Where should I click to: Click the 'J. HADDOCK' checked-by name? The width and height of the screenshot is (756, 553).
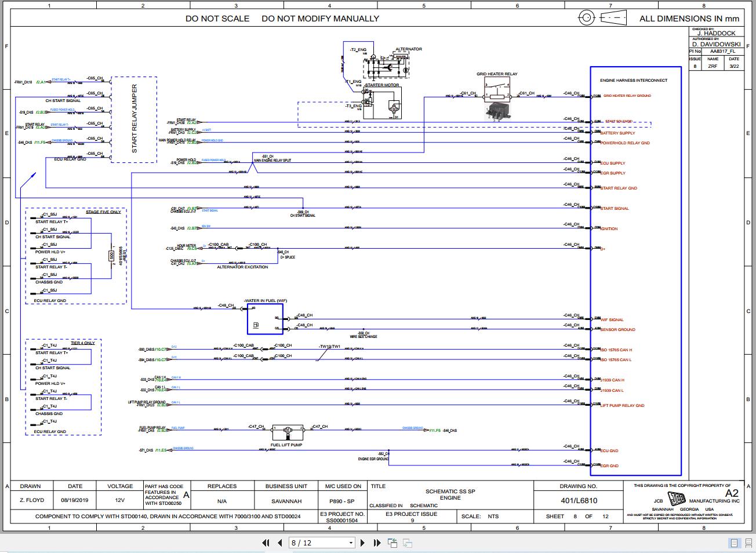(x=716, y=33)
